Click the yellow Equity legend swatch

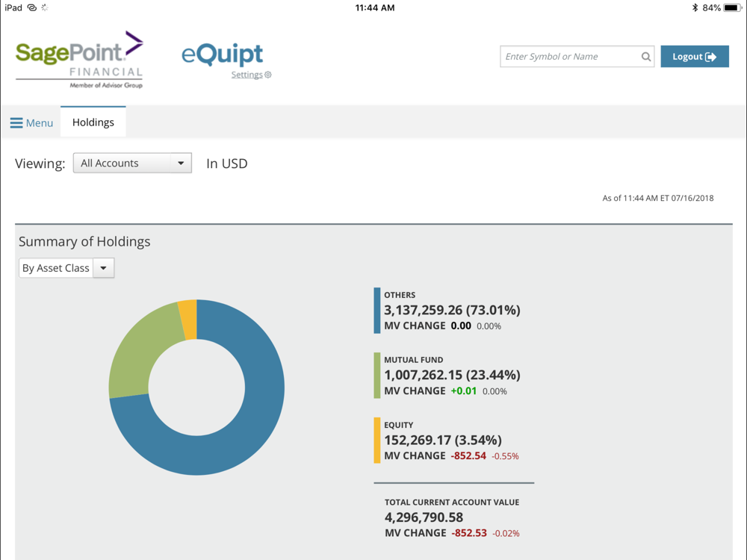[x=377, y=440]
